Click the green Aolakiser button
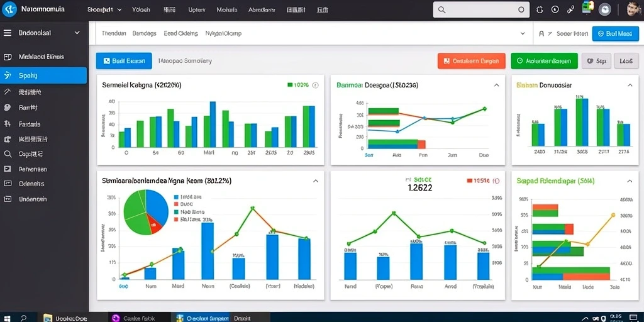644x322 pixels. (544, 61)
